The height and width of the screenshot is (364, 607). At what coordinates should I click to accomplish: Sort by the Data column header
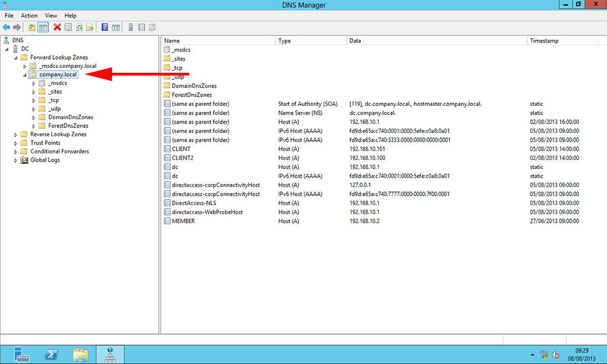tap(436, 41)
